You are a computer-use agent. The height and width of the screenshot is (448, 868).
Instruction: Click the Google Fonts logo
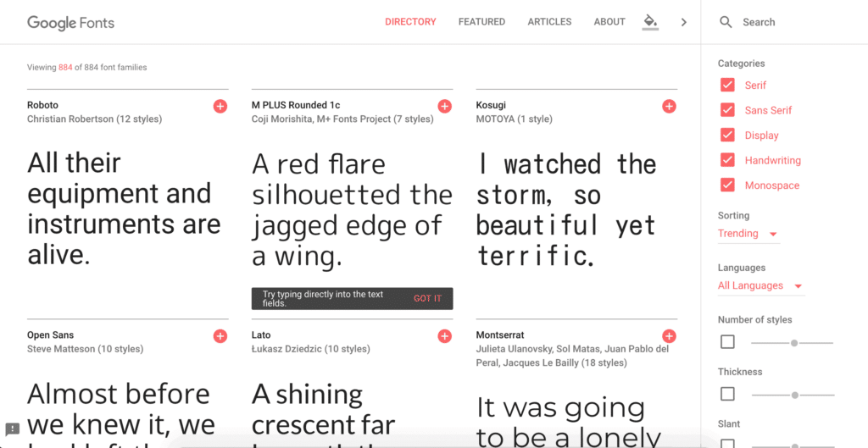71,23
